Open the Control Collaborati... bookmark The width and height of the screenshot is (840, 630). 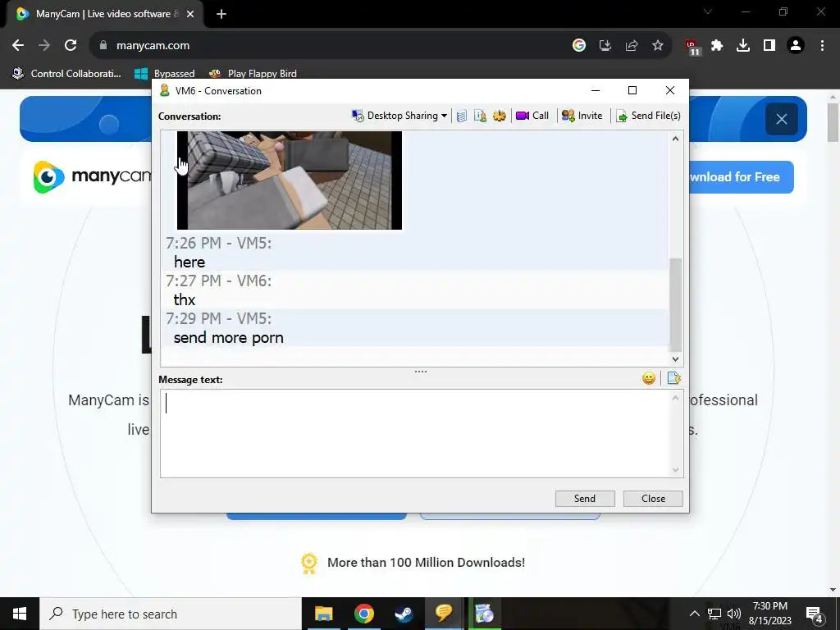pos(67,73)
